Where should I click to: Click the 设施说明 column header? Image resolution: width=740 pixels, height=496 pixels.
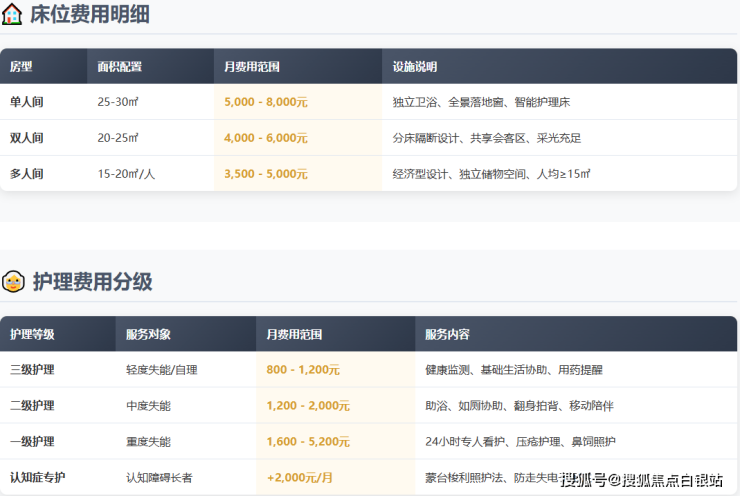click(x=415, y=66)
